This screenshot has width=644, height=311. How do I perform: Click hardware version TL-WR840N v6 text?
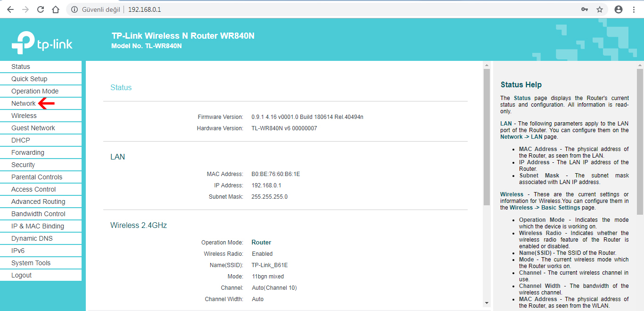tap(284, 128)
